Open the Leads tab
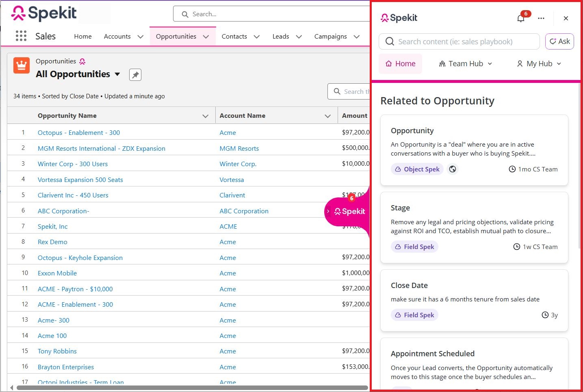 281,37
